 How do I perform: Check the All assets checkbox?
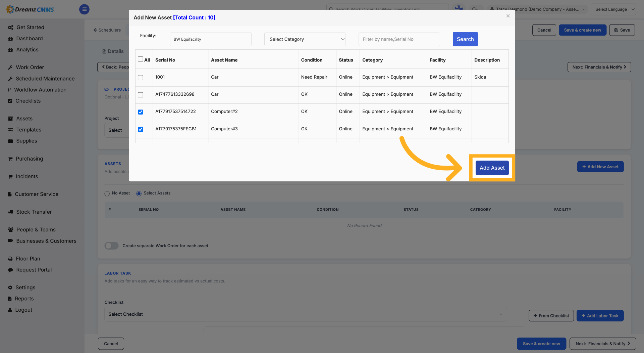[141, 59]
